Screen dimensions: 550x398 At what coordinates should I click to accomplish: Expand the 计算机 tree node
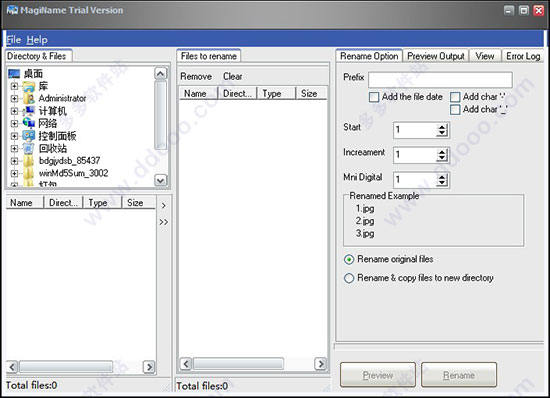coord(14,111)
